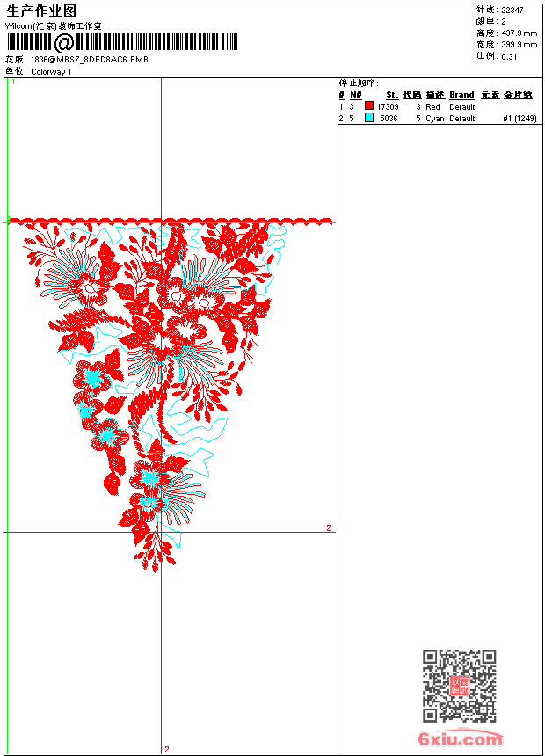Click the red scalloped border of the design
This screenshot has width=545, height=756.
point(170,221)
